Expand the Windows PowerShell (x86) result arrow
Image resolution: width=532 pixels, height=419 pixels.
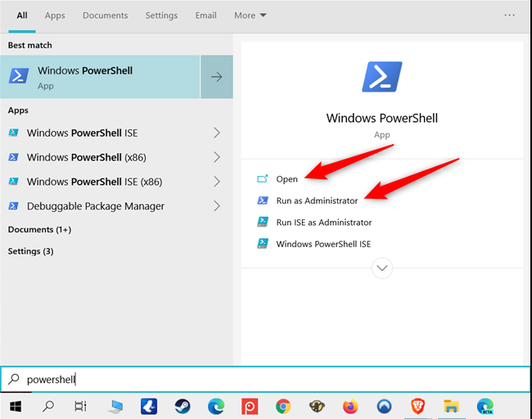pos(217,157)
